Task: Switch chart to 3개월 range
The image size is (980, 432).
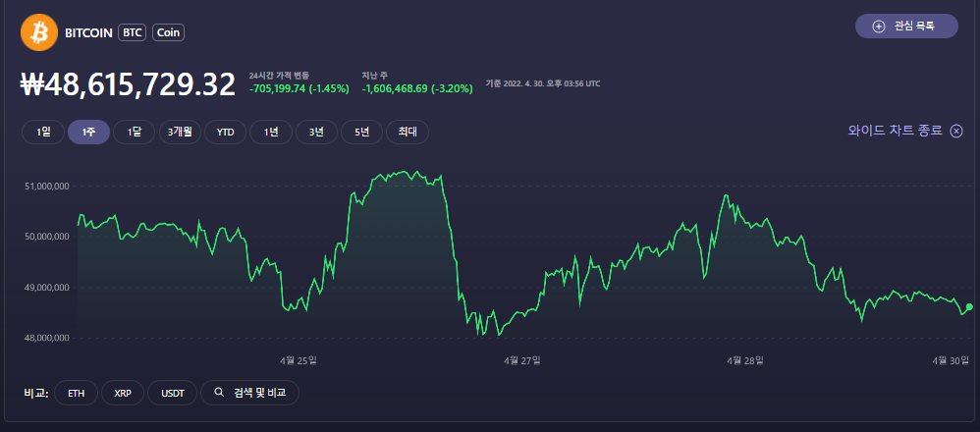Action: 180,133
